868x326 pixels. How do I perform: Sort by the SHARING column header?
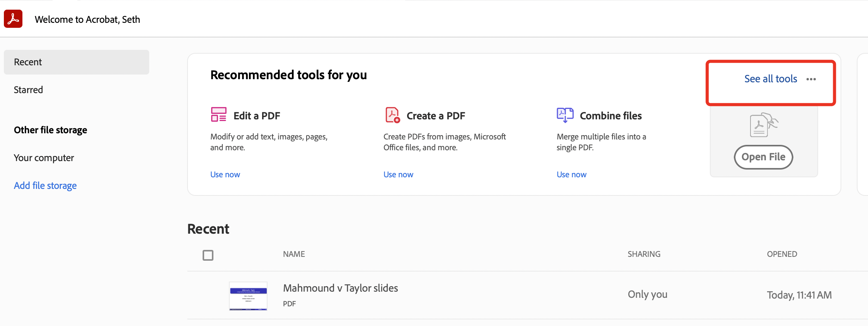pyautogui.click(x=644, y=254)
